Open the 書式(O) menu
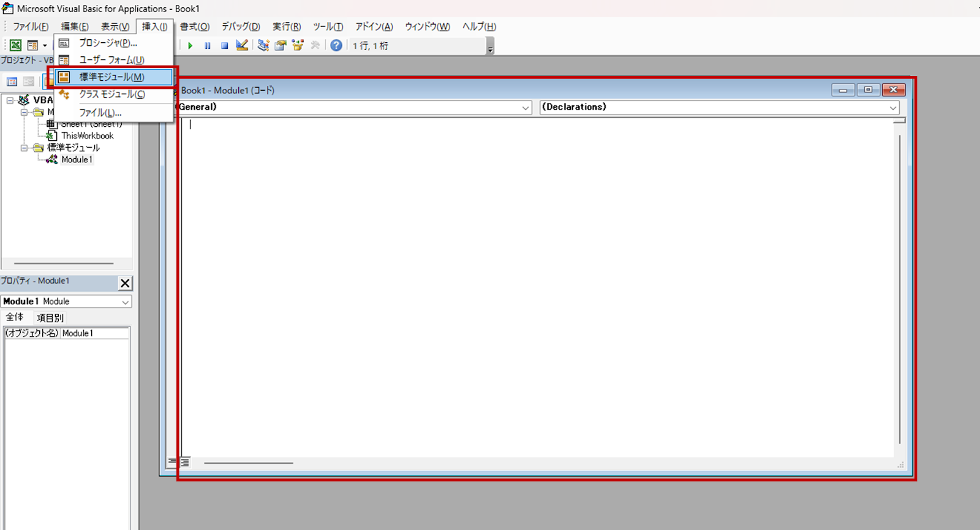Image resolution: width=980 pixels, height=530 pixels. pos(195,26)
